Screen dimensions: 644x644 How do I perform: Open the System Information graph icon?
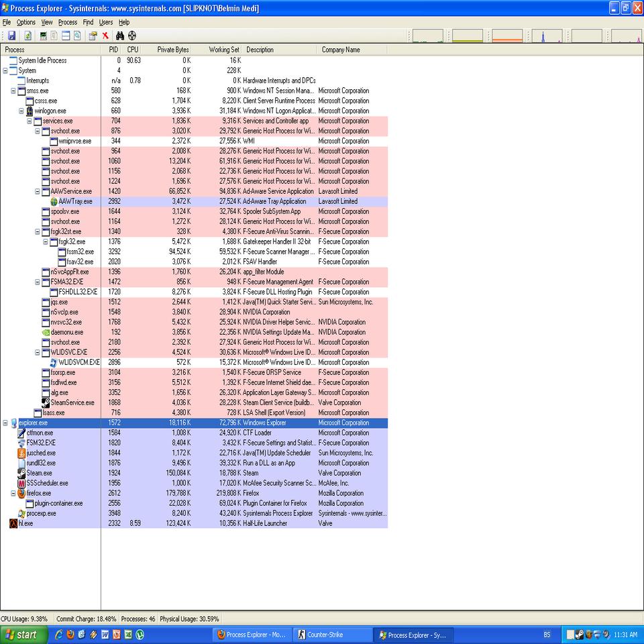coord(43,36)
